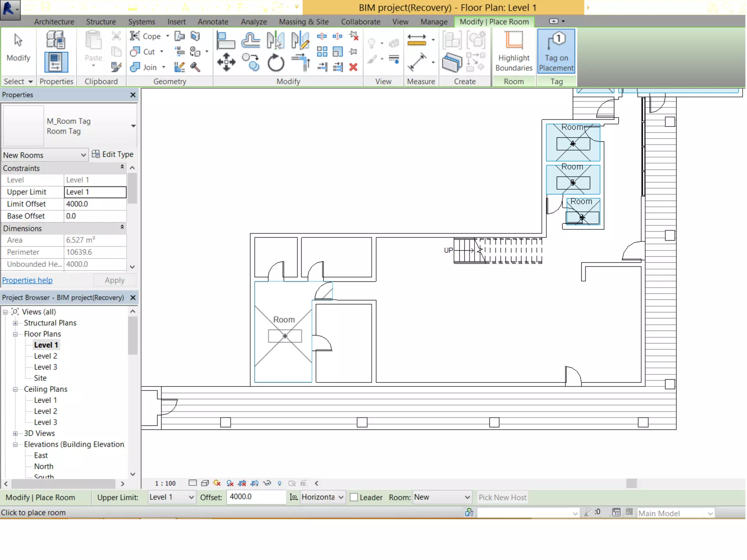Select the Array tool
The width and height of the screenshot is (747, 560).
[322, 51]
